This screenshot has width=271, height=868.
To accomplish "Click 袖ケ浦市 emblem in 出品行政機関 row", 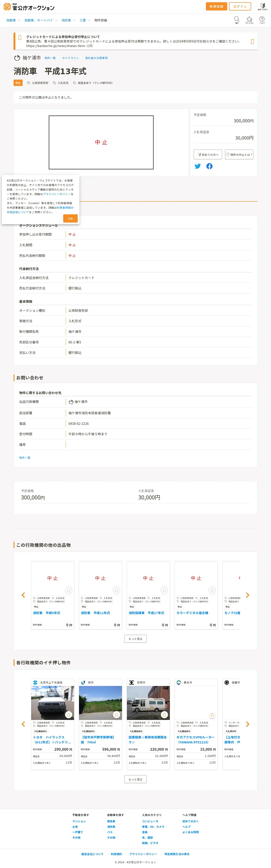I will pos(71,402).
